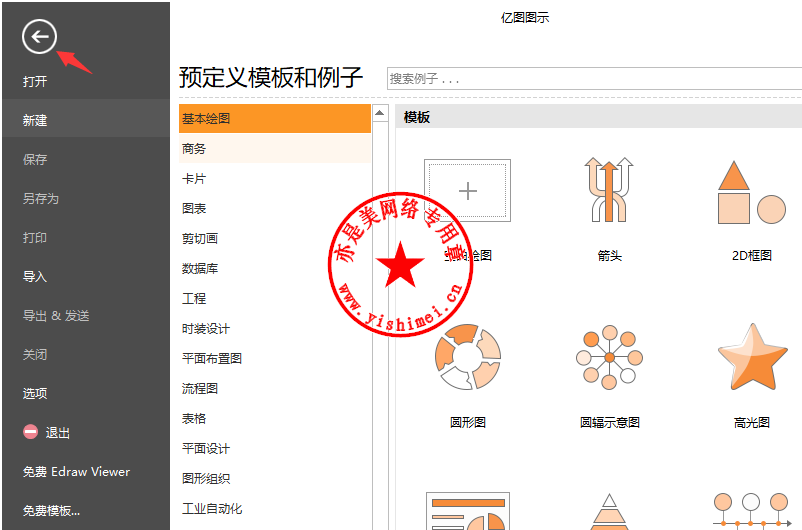The height and width of the screenshot is (530, 802).
Task: Click the 圆辐示意图 template label
Action: [610, 422]
